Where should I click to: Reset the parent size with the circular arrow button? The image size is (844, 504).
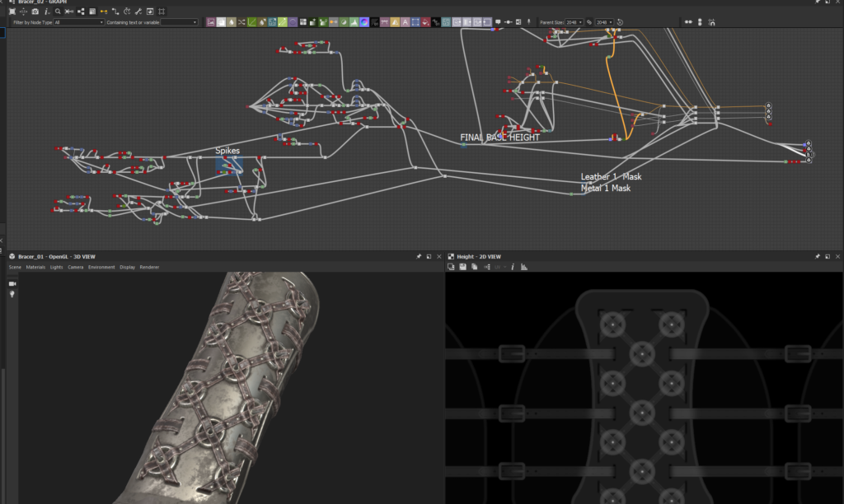[620, 22]
